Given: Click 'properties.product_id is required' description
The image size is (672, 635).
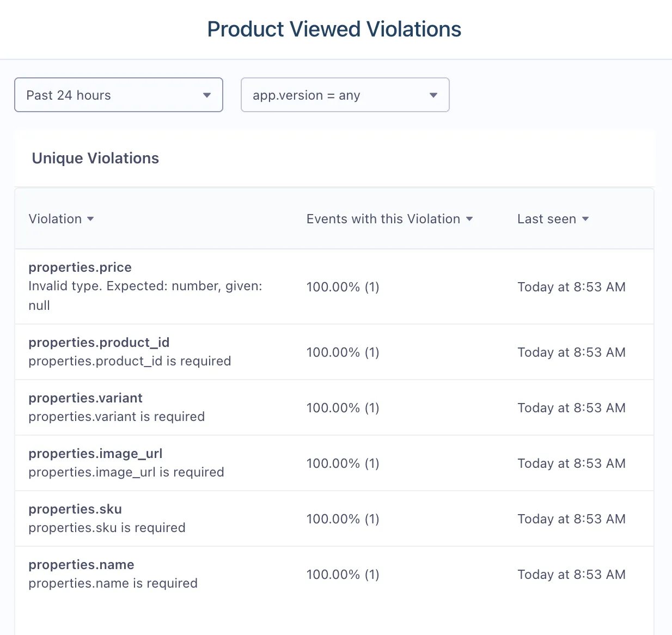Looking at the screenshot, I should [x=130, y=361].
